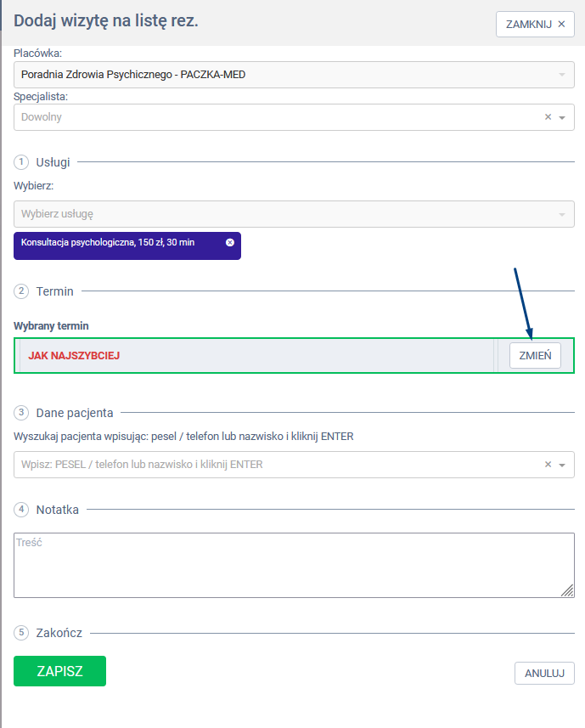This screenshot has height=728, width=585.
Task: Click the step 5 Zakończ number circle
Action: (21, 633)
